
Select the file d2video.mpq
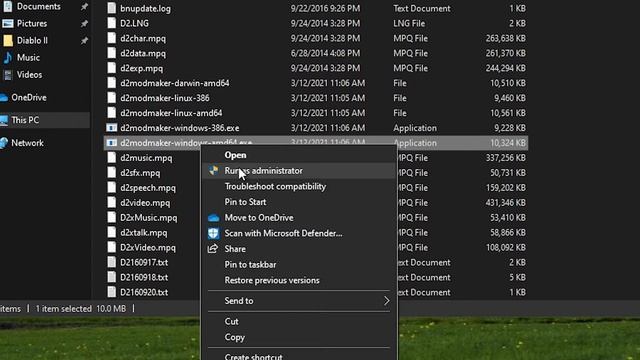(x=145, y=202)
